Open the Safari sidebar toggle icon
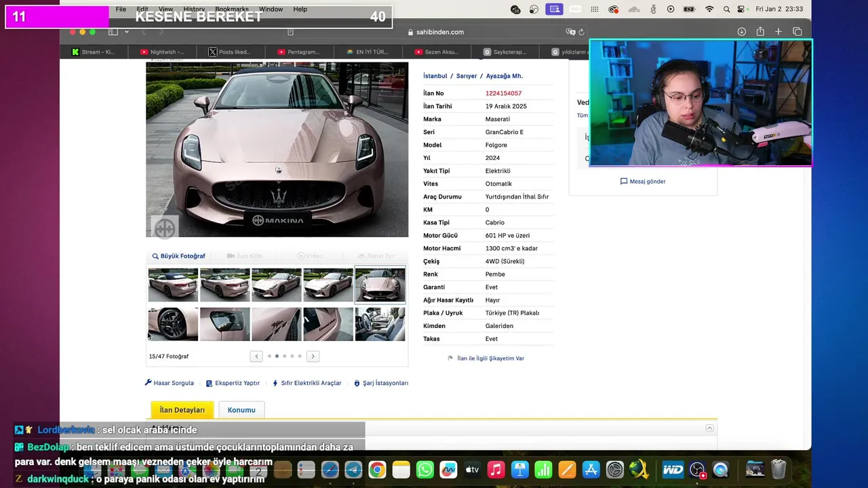Image resolution: width=868 pixels, height=488 pixels. (113, 32)
